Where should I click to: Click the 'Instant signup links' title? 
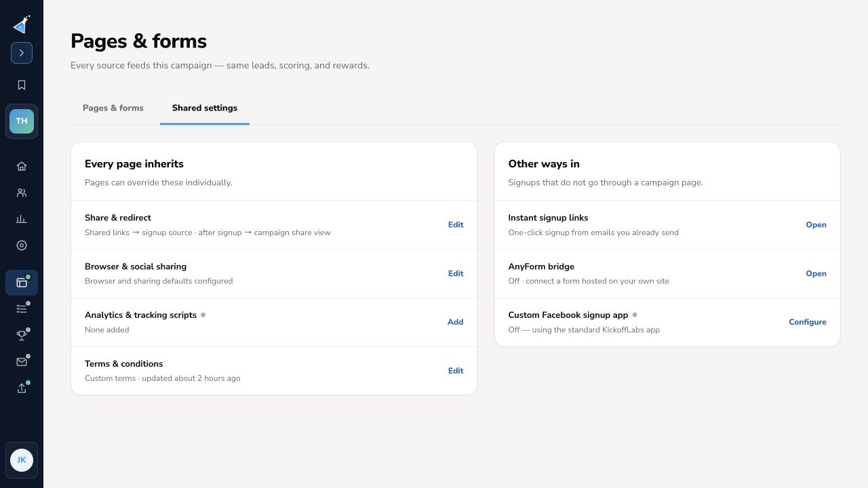click(548, 218)
